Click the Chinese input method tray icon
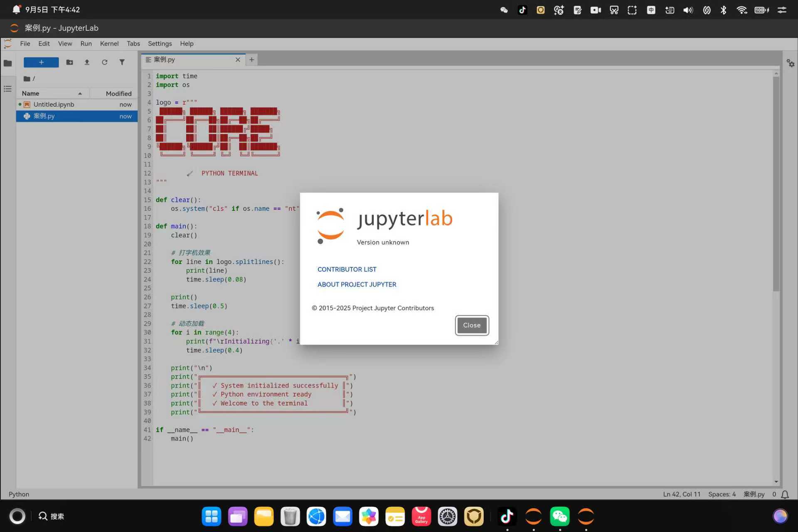 point(651,10)
